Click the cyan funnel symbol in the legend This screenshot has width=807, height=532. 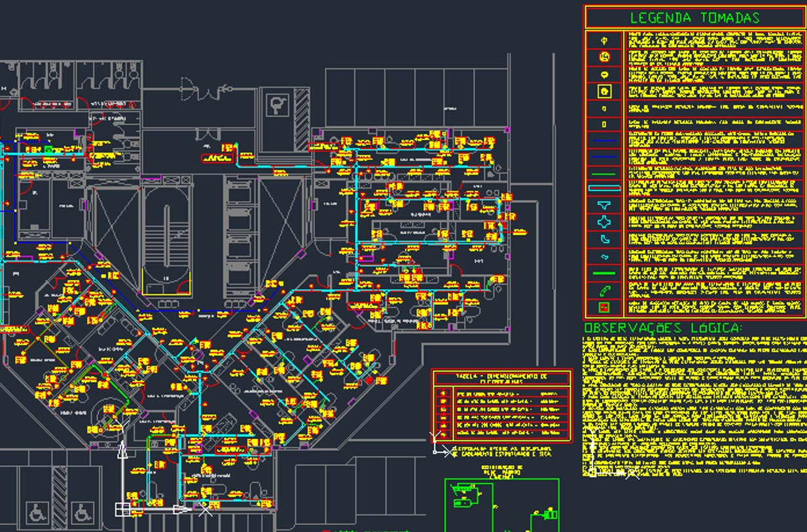coord(604,205)
